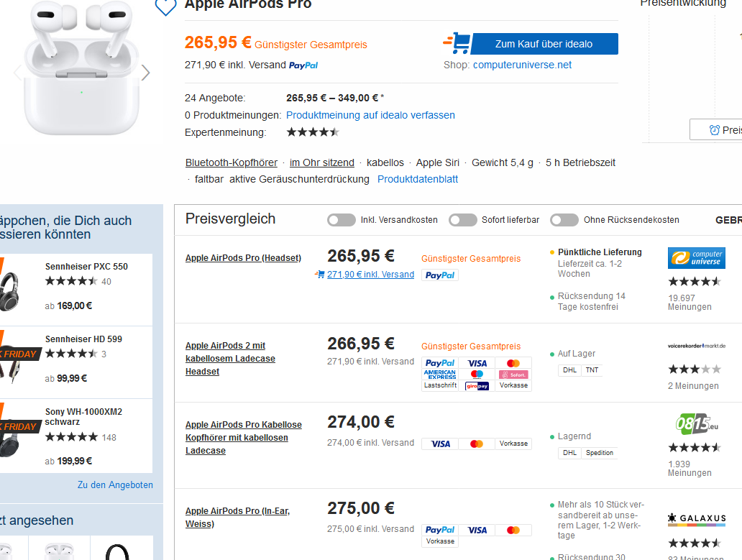Click the price alert alarm clock icon
The width and height of the screenshot is (742, 560).
(714, 130)
